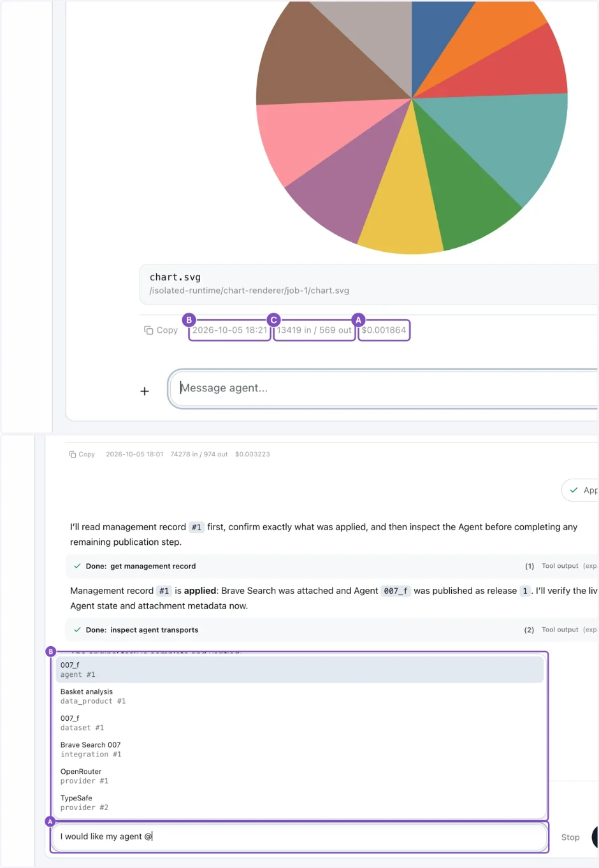Select OpenRouter provider #1 suggestion
Image resolution: width=599 pixels, height=868 pixels.
pos(299,776)
